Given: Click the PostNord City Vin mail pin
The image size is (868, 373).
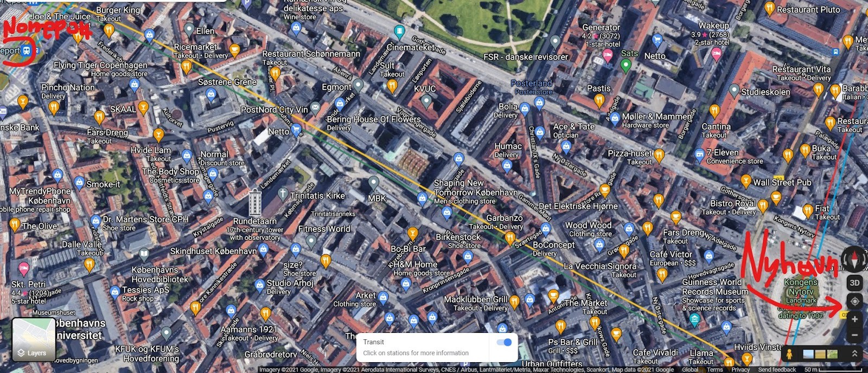Looking at the screenshot, I should click(315, 108).
